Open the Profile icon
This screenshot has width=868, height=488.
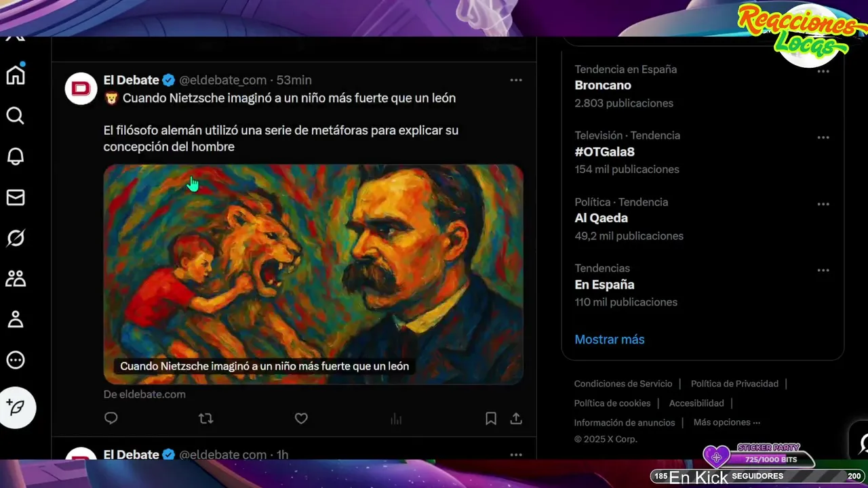(16, 319)
